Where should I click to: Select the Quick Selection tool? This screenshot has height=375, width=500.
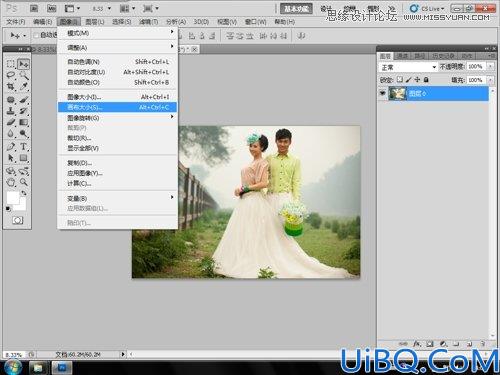pos(24,75)
